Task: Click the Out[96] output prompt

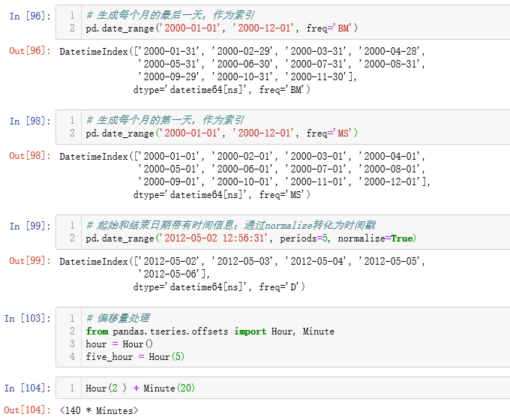Action: (x=30, y=51)
